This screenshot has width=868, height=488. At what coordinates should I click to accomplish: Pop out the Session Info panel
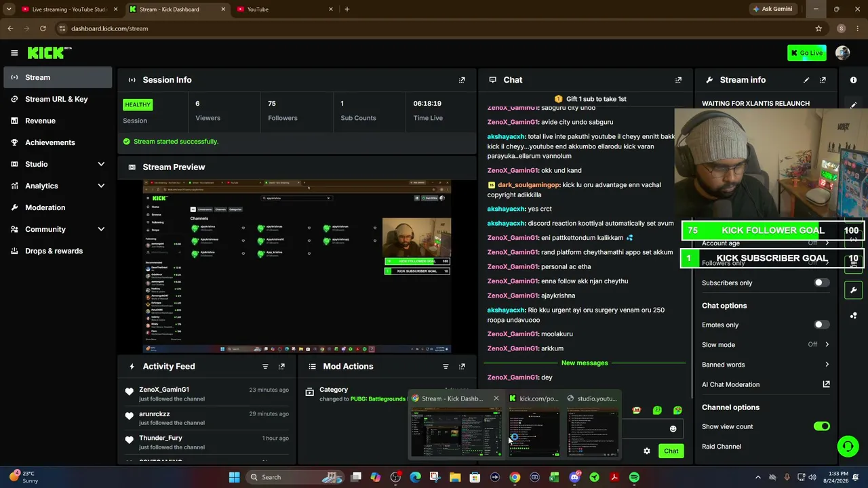(462, 80)
